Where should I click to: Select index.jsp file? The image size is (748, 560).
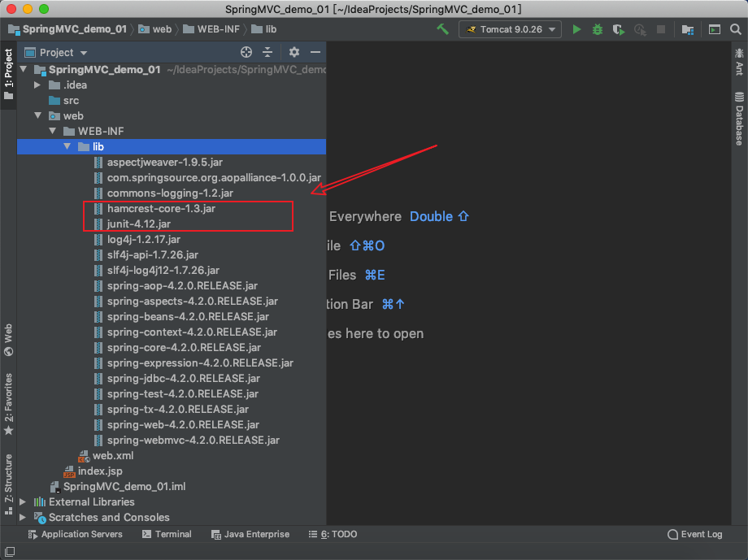[93, 471]
